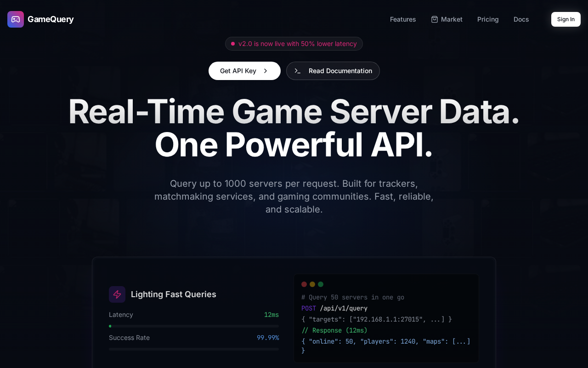Click the Latency label
588x368 pixels.
(121, 315)
